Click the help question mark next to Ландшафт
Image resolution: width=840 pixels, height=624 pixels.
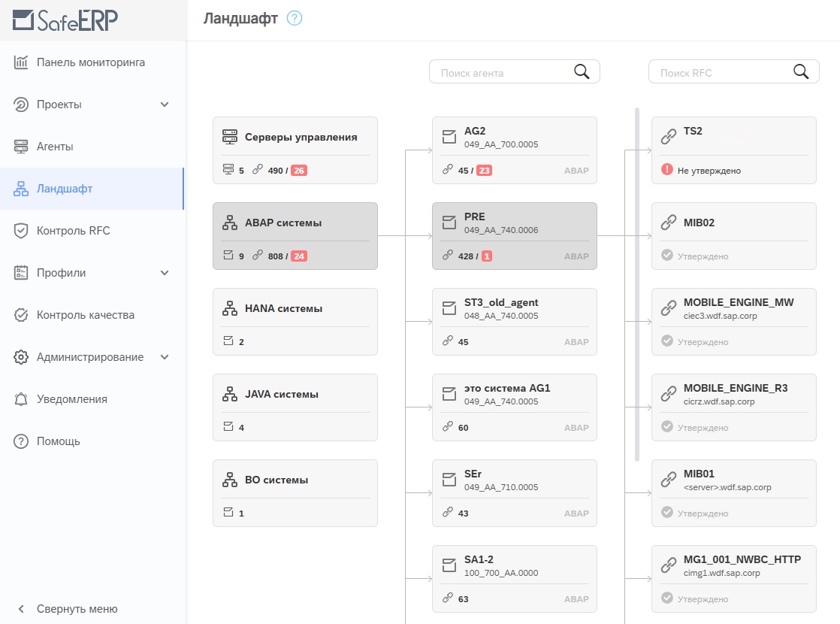click(295, 19)
